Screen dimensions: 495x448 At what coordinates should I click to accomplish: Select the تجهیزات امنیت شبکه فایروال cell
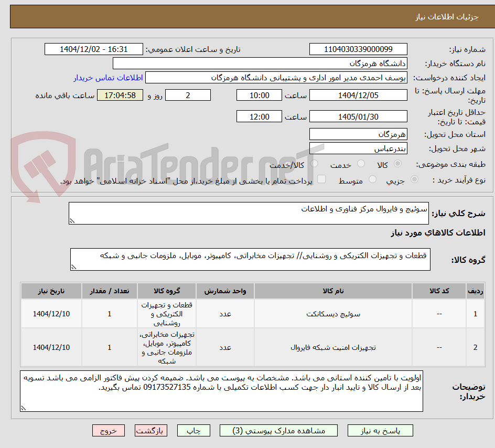click(x=333, y=347)
